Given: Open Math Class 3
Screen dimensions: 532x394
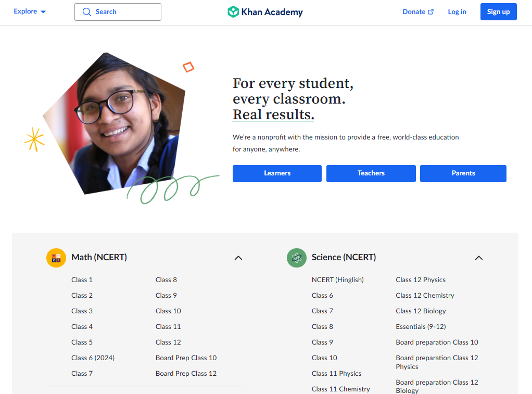Looking at the screenshot, I should point(82,311).
